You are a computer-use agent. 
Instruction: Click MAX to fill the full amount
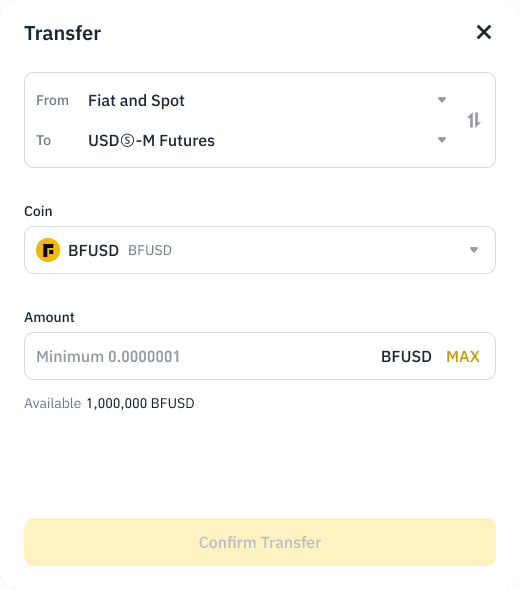[x=463, y=356]
